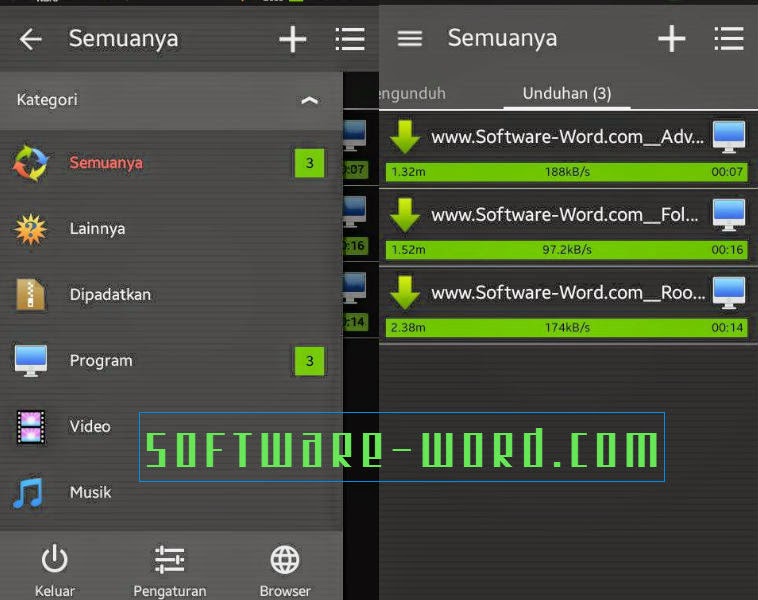Tap the progress bar showing 97.2kB/s
The height and width of the screenshot is (600, 758).
point(567,250)
